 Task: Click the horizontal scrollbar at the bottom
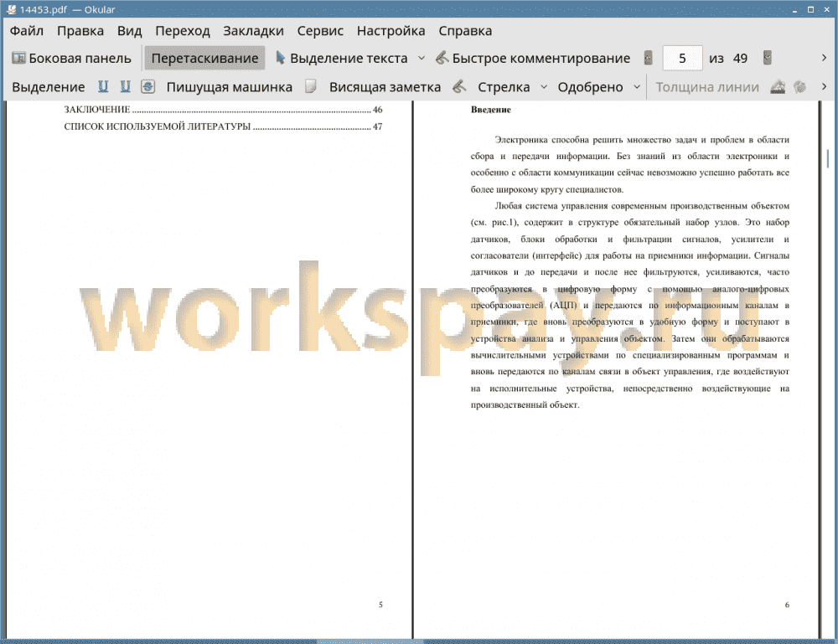point(370,641)
